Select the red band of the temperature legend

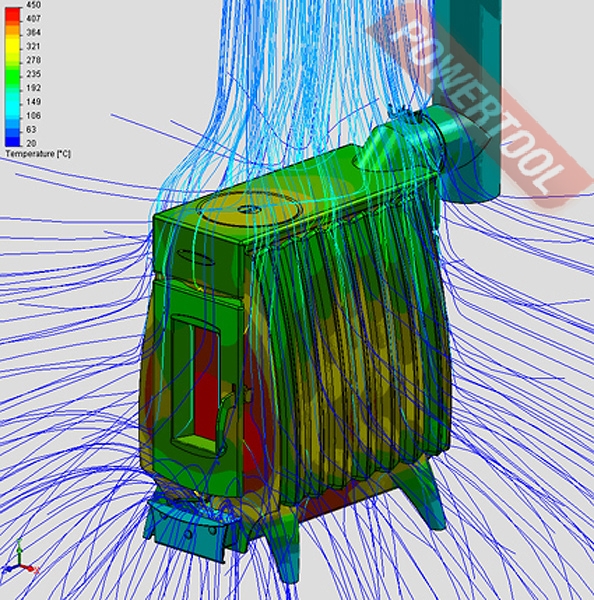(13, 15)
